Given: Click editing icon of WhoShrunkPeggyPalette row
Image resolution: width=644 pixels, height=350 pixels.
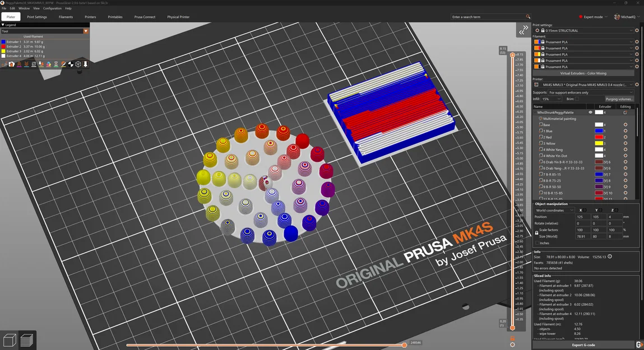Looking at the screenshot, I should (625, 113).
